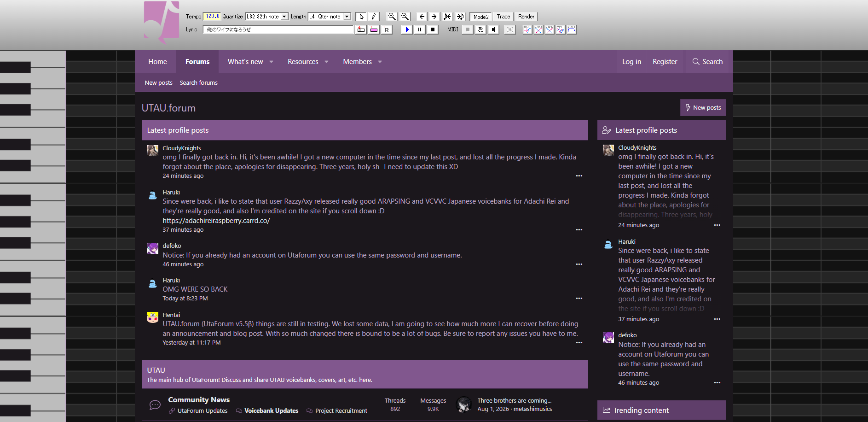
Task: Open the three-dot menu on Hentai's post
Action: coord(579,343)
